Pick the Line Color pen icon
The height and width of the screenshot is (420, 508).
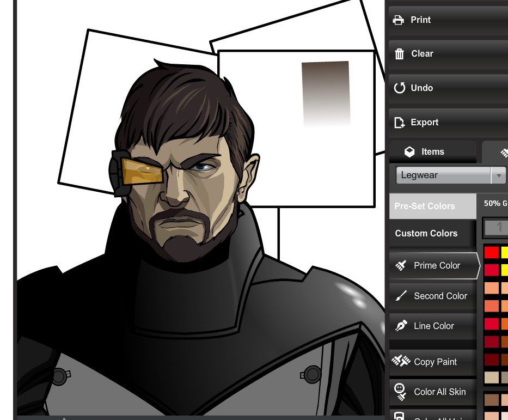coord(401,326)
